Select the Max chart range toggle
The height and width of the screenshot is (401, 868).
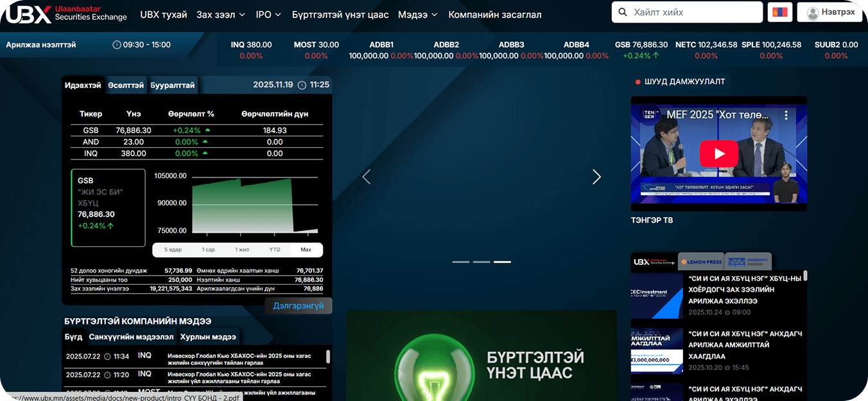(306, 250)
